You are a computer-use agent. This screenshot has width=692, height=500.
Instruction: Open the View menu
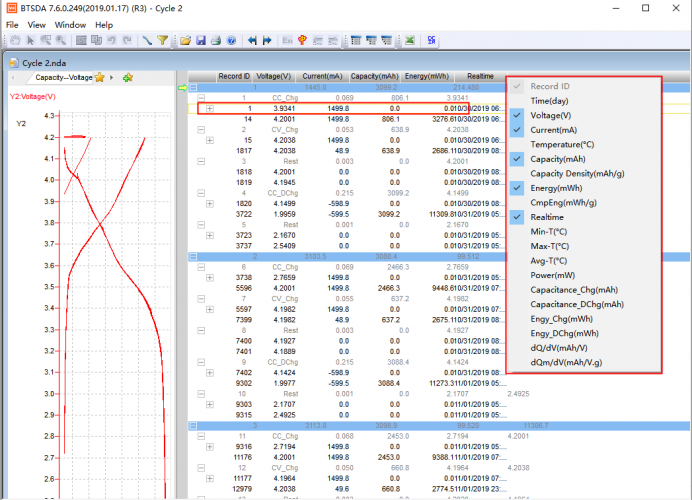coord(36,25)
